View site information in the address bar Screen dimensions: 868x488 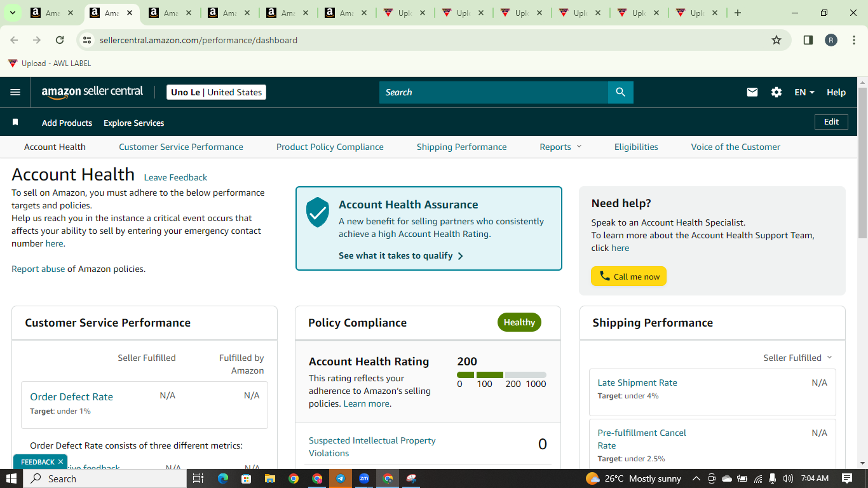coord(88,40)
